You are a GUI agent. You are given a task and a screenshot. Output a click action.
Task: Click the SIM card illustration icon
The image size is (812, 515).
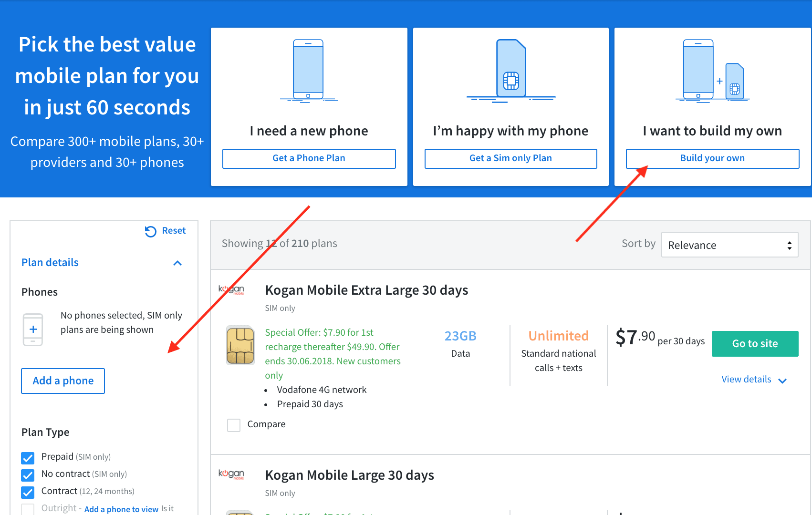pos(511,70)
